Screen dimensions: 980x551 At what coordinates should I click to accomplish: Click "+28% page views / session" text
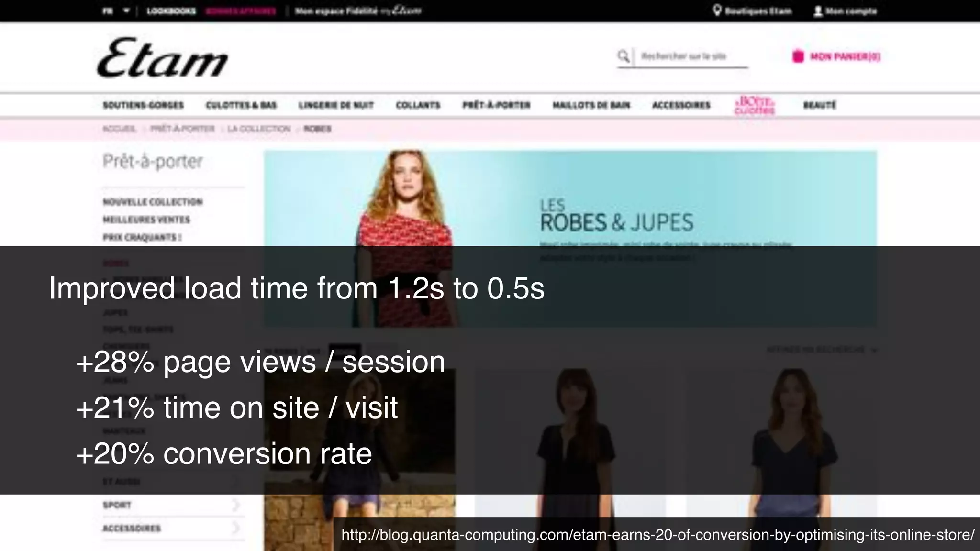[261, 362]
